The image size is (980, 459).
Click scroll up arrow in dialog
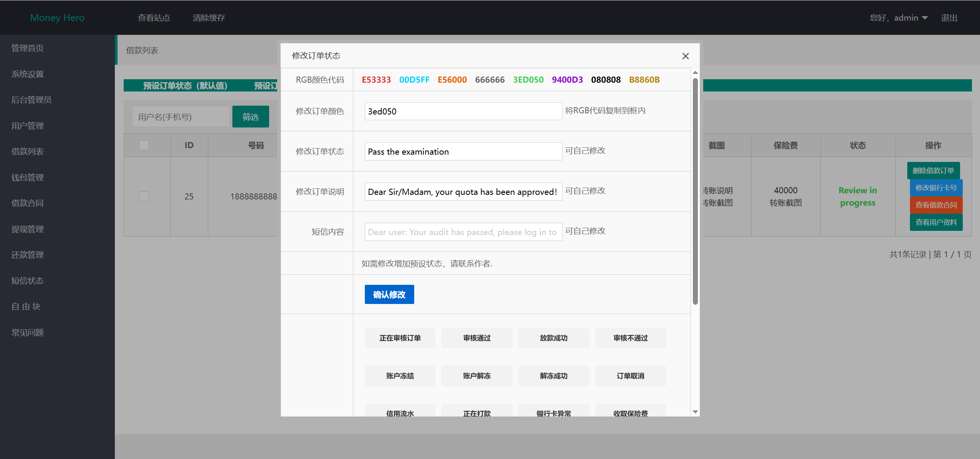(x=695, y=73)
